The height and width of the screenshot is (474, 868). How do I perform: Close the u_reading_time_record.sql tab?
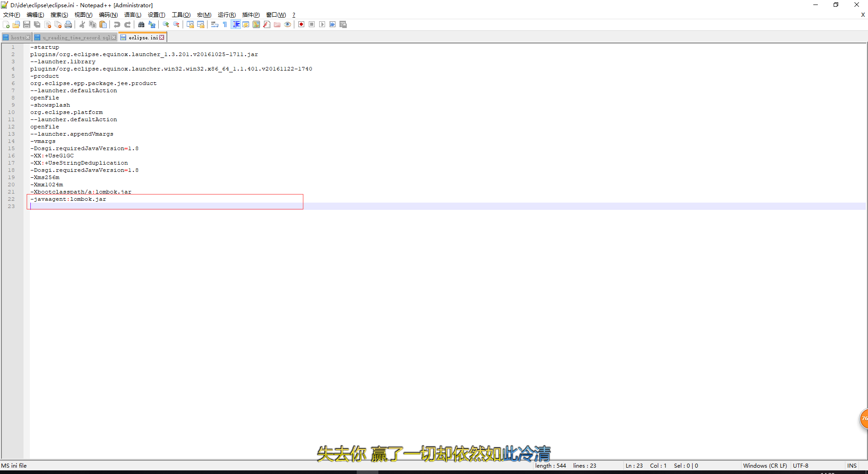point(113,38)
